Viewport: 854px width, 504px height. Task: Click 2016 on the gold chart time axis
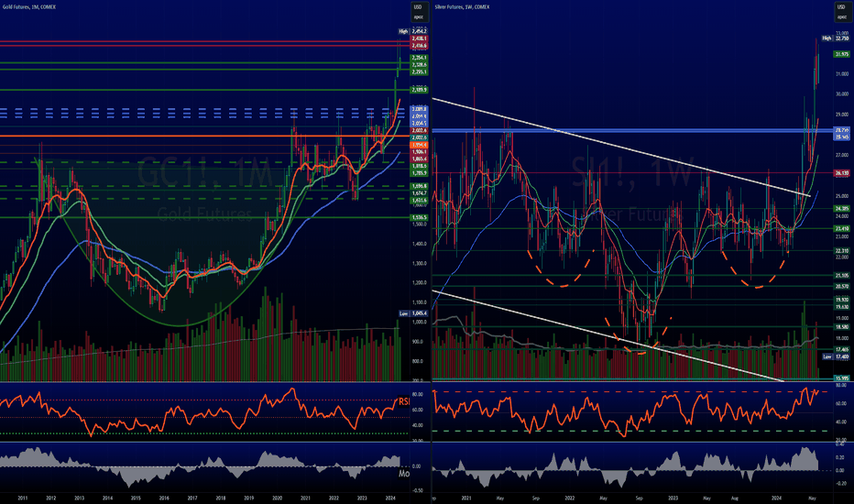(x=164, y=498)
